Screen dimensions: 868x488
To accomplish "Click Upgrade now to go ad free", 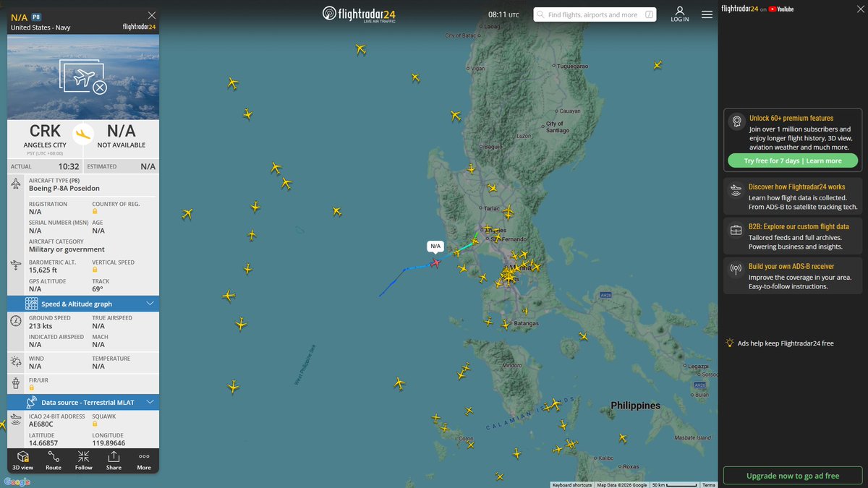I will tap(793, 476).
